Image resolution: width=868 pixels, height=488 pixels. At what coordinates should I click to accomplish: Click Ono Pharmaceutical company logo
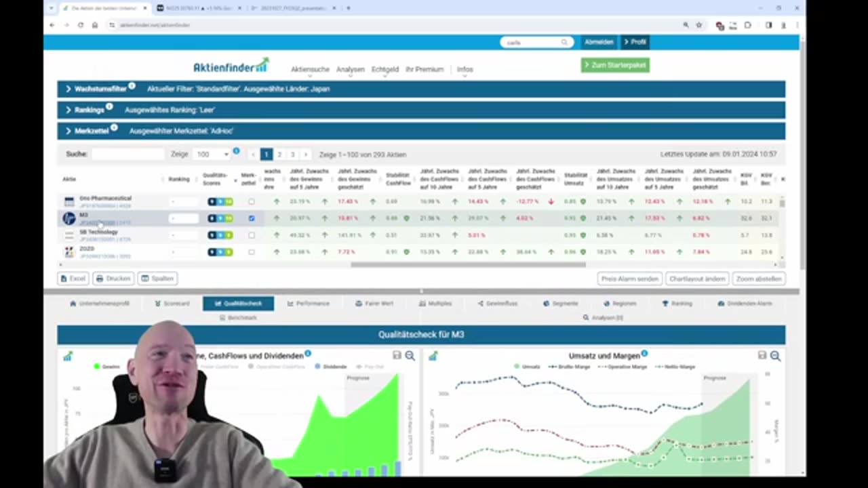(x=69, y=201)
